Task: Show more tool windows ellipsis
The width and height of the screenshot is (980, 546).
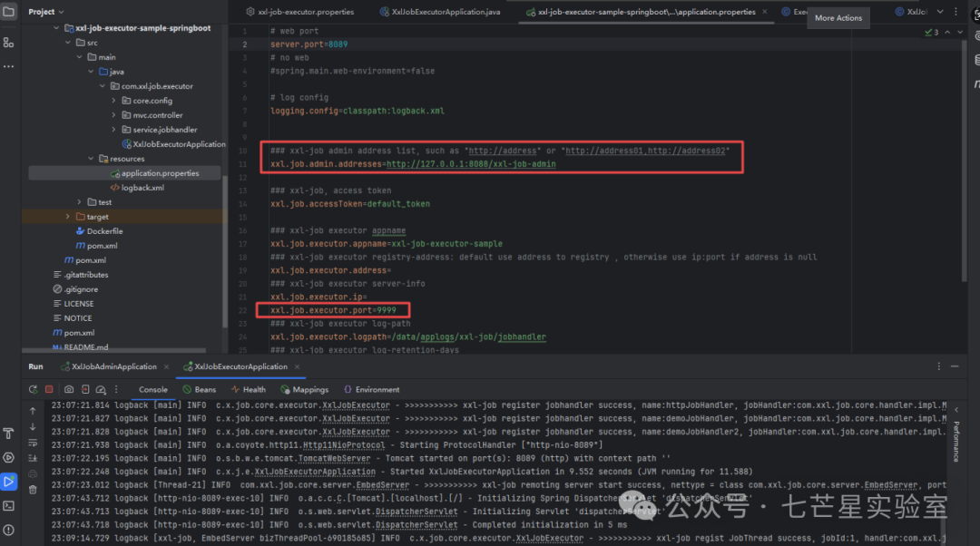Action: (x=9, y=65)
